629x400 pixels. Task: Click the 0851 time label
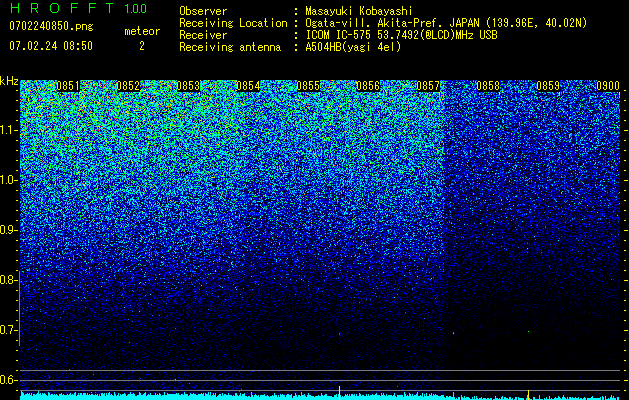(68, 86)
